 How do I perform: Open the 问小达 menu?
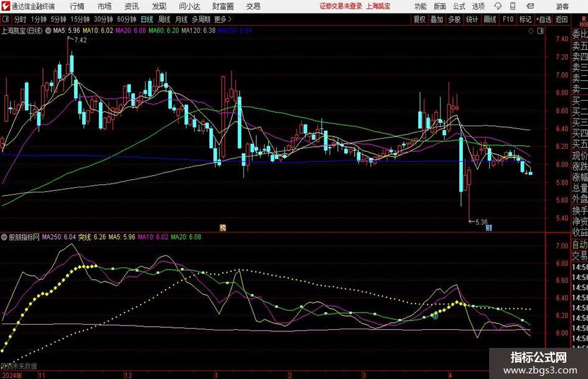[x=189, y=6]
